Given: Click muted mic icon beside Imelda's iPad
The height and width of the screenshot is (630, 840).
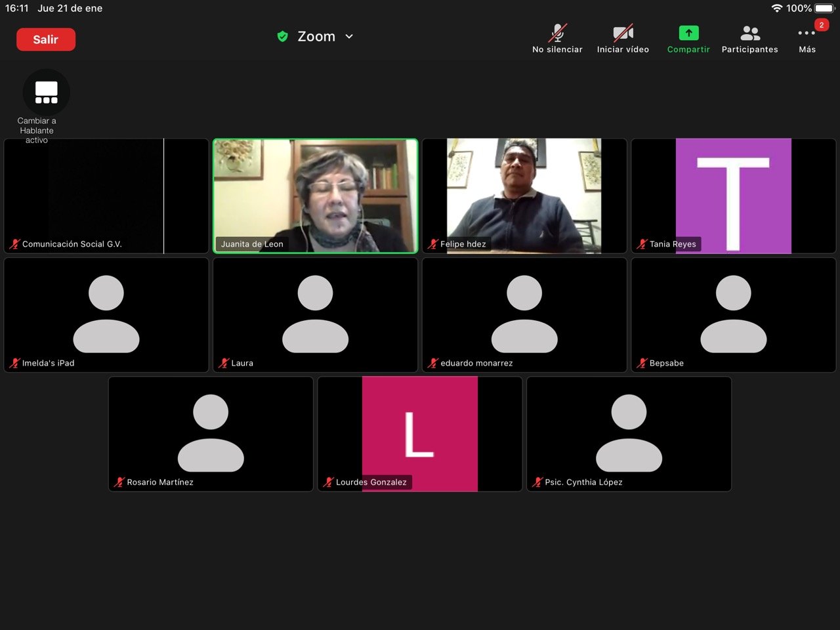Looking at the screenshot, I should [14, 363].
